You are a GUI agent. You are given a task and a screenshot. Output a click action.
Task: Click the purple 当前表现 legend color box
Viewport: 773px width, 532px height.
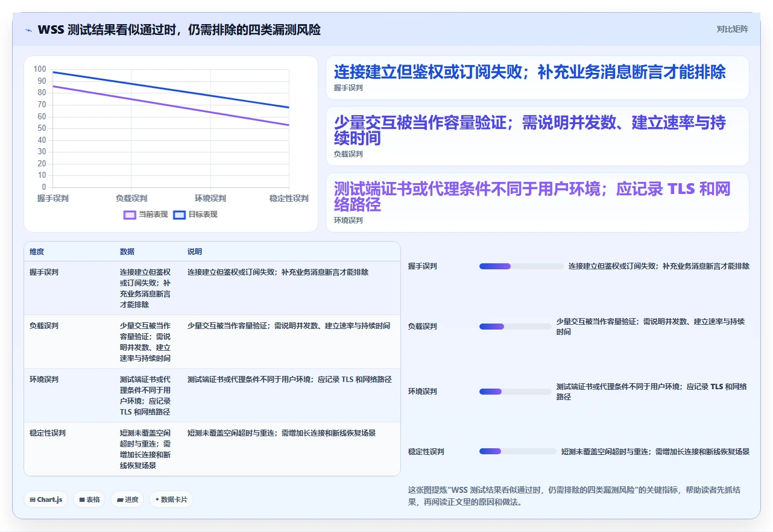130,214
